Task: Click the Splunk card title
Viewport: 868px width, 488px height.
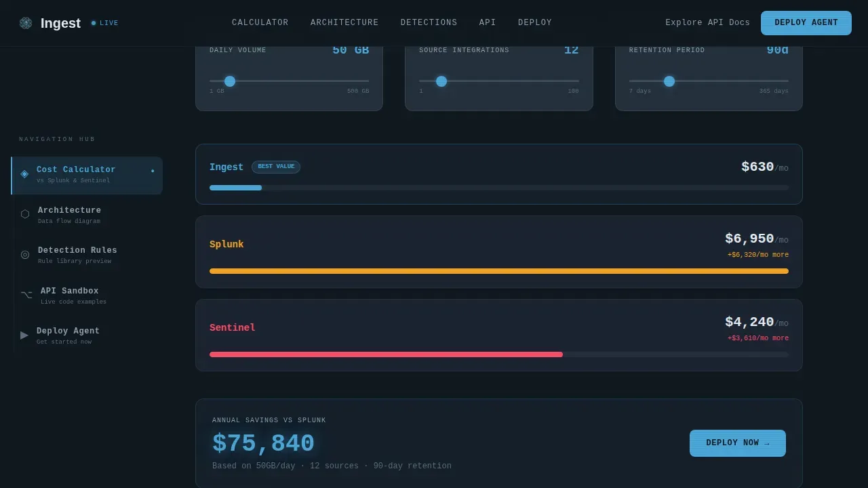Action: tap(226, 245)
